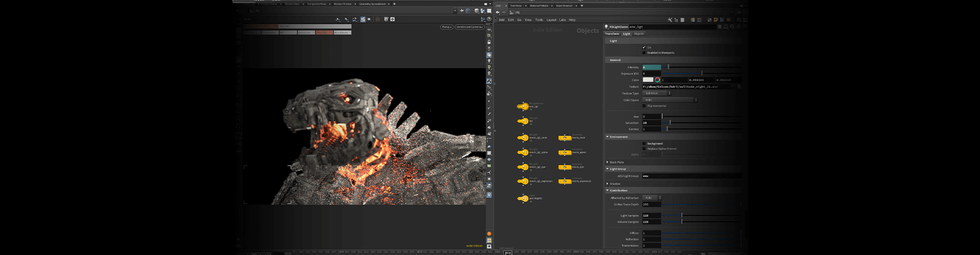Select the mesh_lgt_spine light node
The width and height of the screenshot is (980, 255).
[523, 152]
